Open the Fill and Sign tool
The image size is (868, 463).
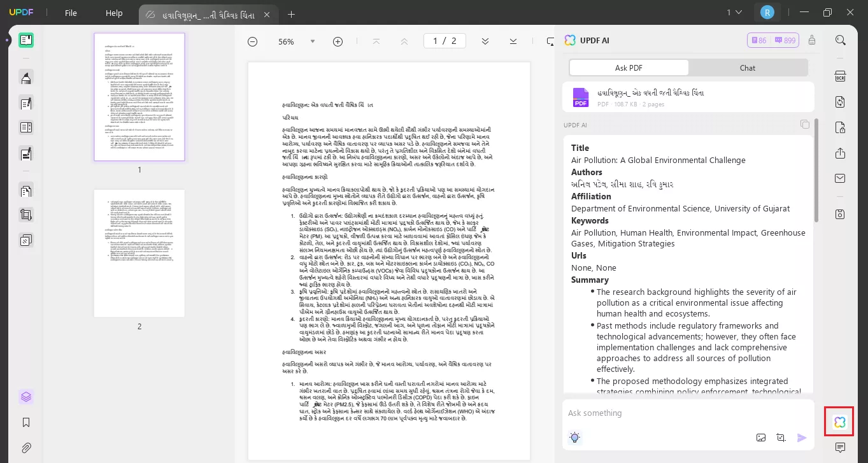[26, 153]
